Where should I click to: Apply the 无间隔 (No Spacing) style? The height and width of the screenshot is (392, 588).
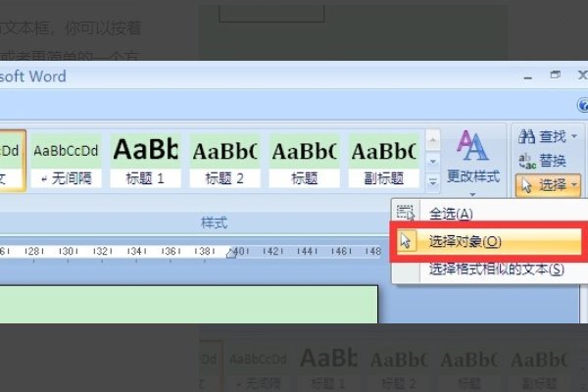[x=66, y=162]
